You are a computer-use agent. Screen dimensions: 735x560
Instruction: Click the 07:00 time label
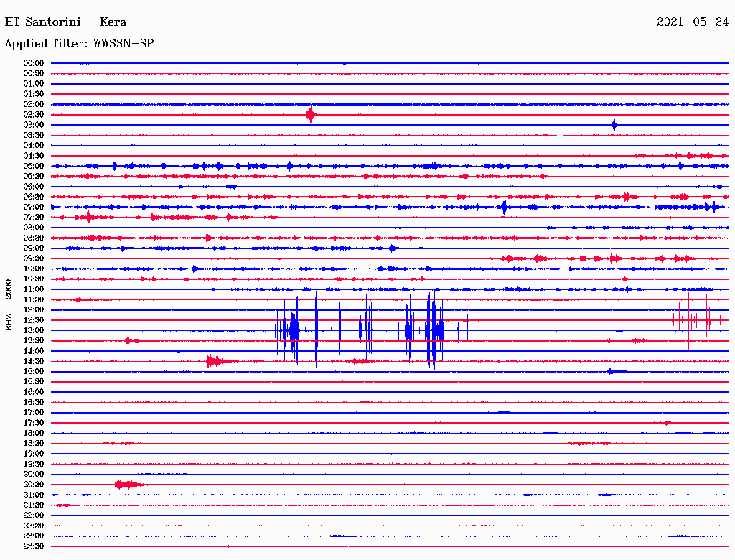coord(34,207)
